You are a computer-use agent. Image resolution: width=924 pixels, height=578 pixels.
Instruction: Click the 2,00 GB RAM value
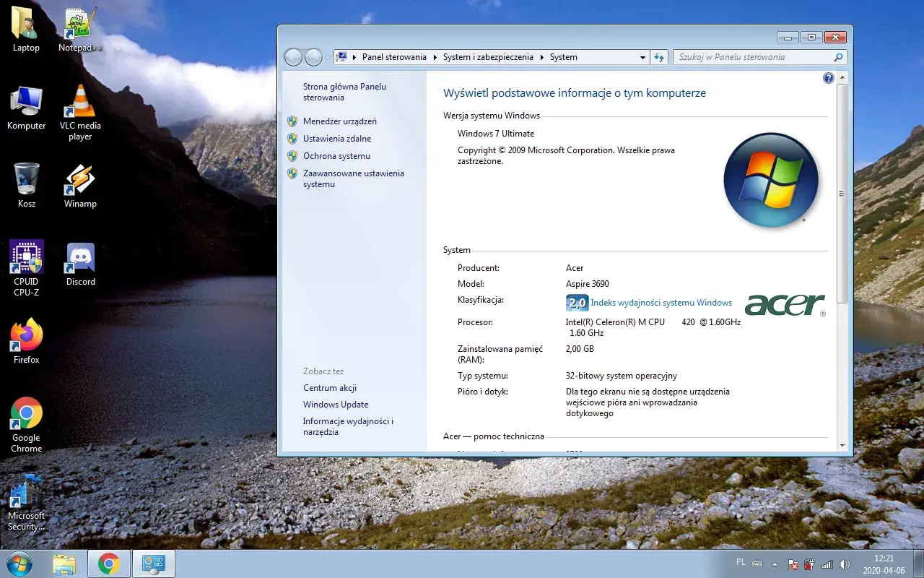580,349
